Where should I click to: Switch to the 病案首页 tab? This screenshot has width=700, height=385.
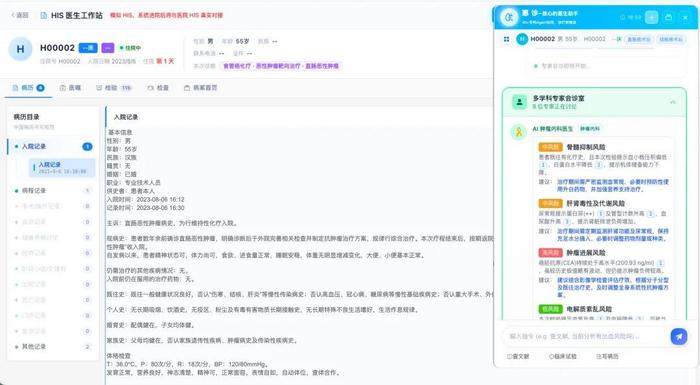[200, 88]
